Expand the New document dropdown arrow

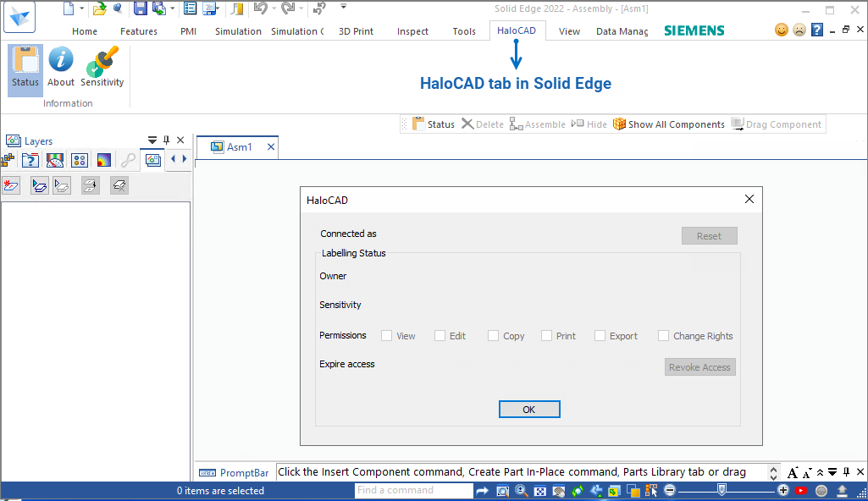[82, 8]
